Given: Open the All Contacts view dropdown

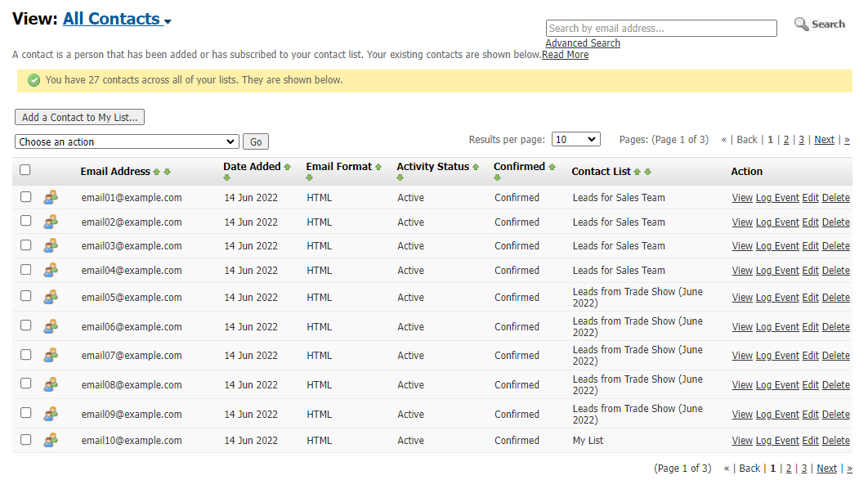Looking at the screenshot, I should click(117, 19).
